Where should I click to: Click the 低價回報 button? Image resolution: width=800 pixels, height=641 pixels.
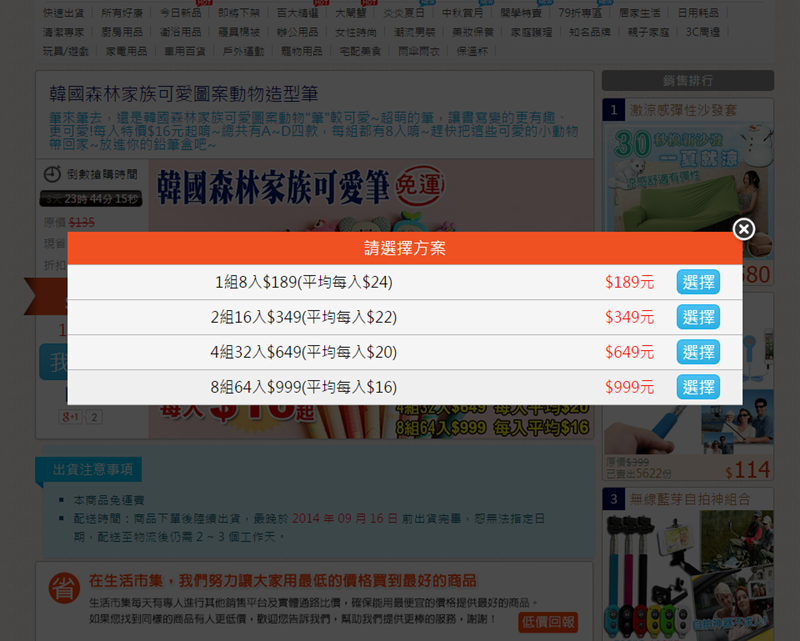[x=548, y=622]
